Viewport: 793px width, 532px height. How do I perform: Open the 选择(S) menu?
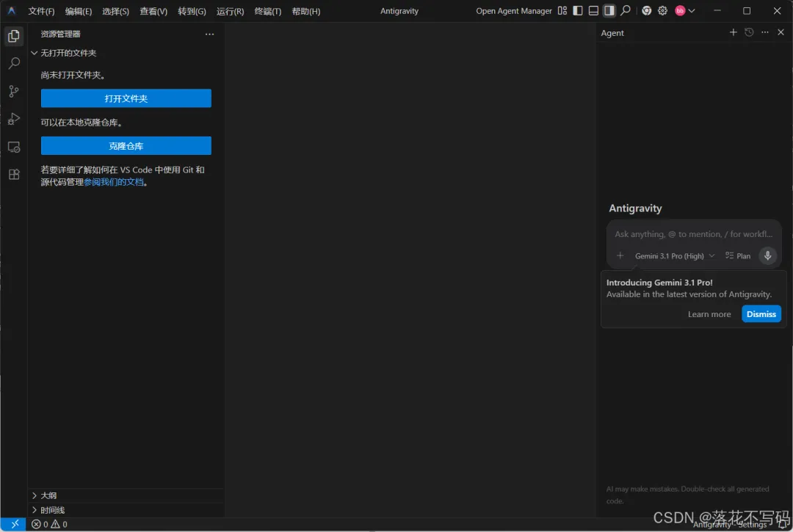click(115, 11)
